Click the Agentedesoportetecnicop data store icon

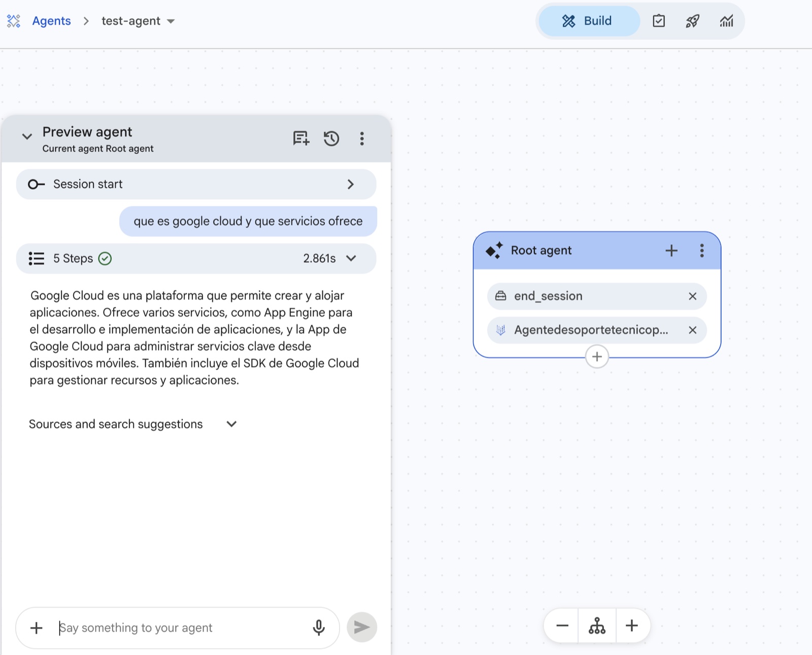pyautogui.click(x=501, y=330)
